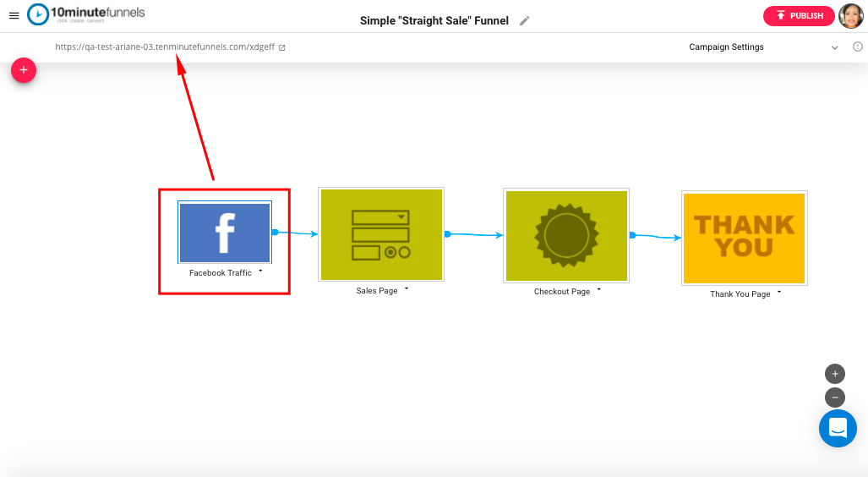The height and width of the screenshot is (477, 868).
Task: Open the hamburger navigation menu
Action: coord(14,15)
